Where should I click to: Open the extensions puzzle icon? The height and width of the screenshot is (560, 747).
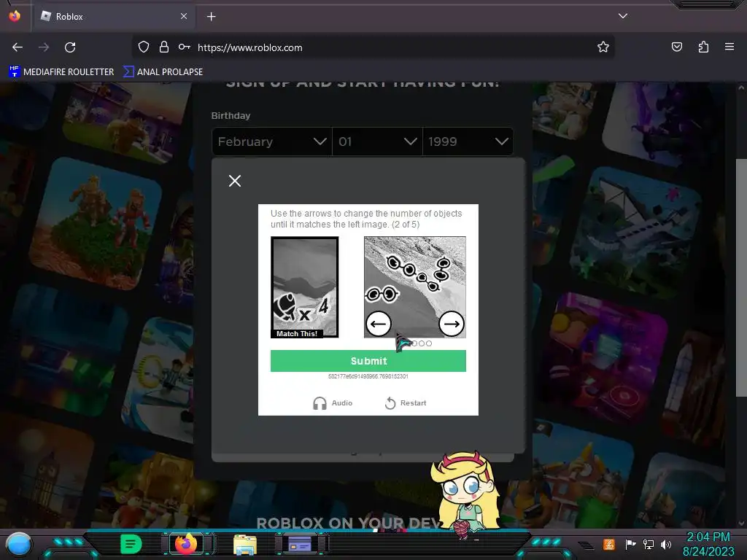(x=703, y=47)
